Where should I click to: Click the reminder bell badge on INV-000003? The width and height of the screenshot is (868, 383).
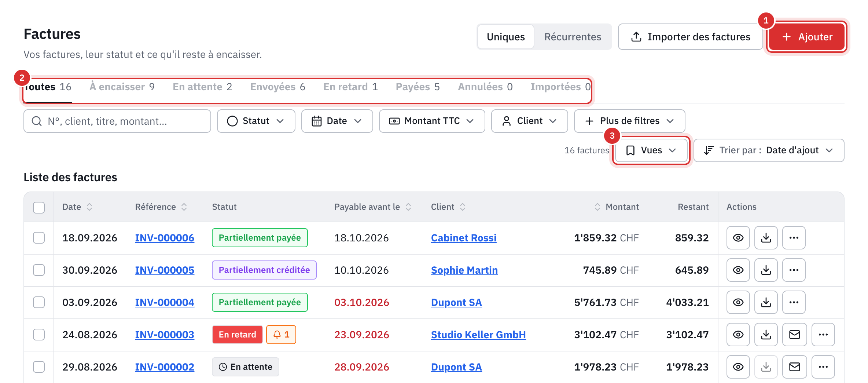[281, 335]
